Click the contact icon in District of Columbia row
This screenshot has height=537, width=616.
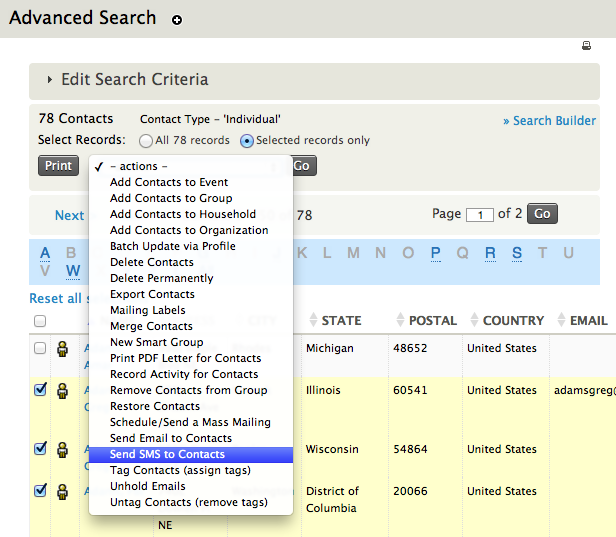[x=62, y=492]
